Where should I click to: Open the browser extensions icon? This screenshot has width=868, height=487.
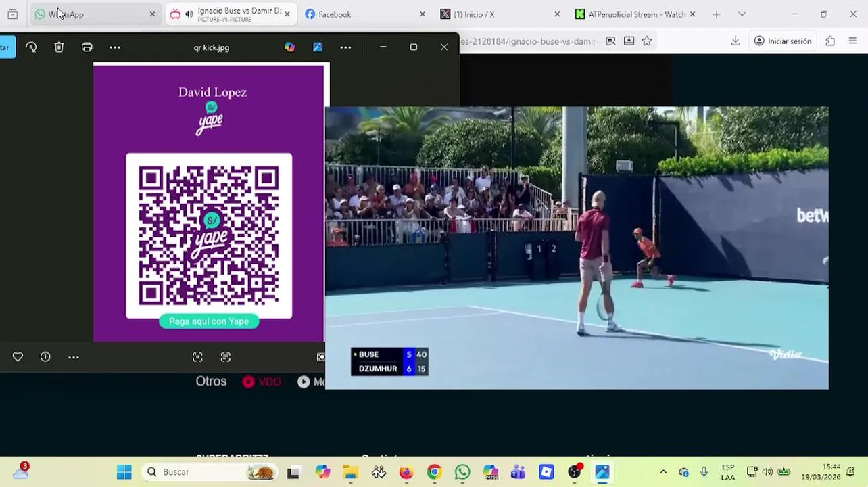(830, 41)
